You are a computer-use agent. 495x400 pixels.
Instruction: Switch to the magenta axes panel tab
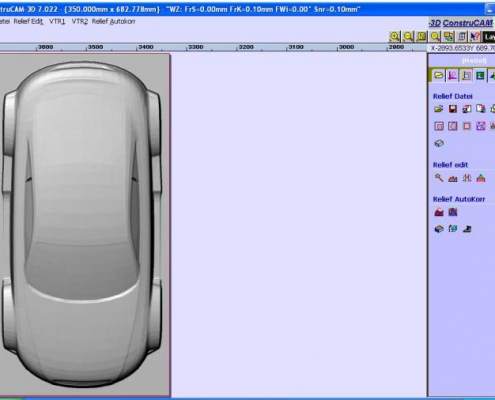pyautogui.click(x=452, y=76)
